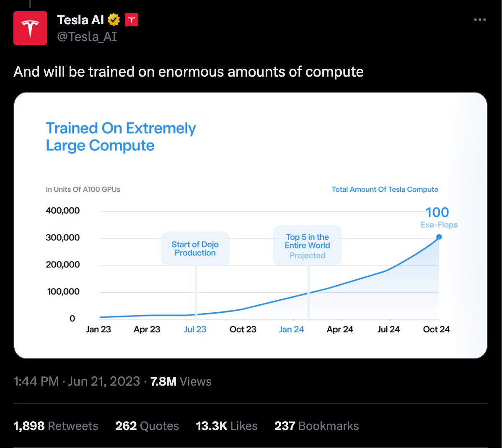Open the compute chart image
Image resolution: width=502 pixels, height=448 pixels.
pos(251,225)
